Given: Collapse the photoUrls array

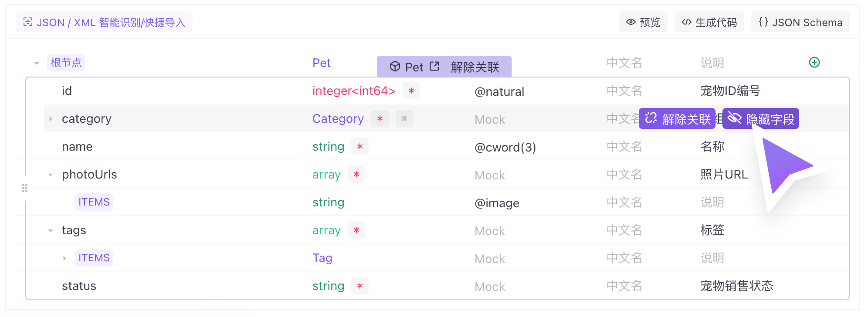Looking at the screenshot, I should [x=51, y=175].
